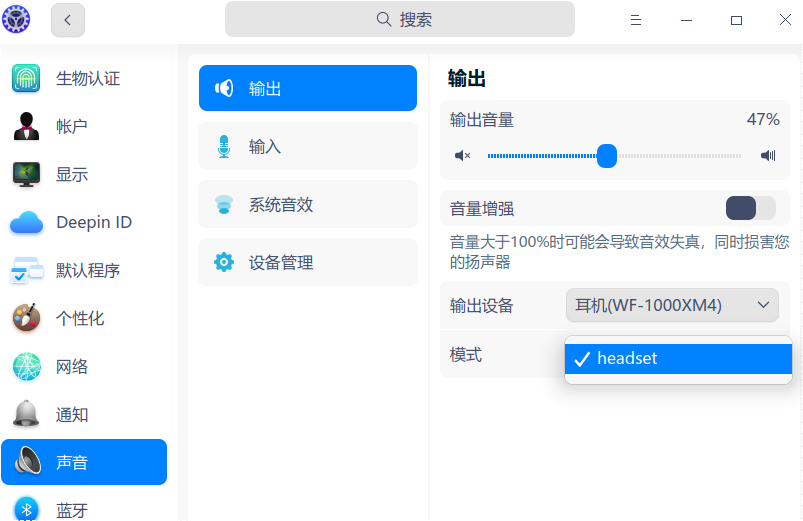The height and width of the screenshot is (521, 803).
Task: Click the 搜索 search field
Action: click(399, 19)
